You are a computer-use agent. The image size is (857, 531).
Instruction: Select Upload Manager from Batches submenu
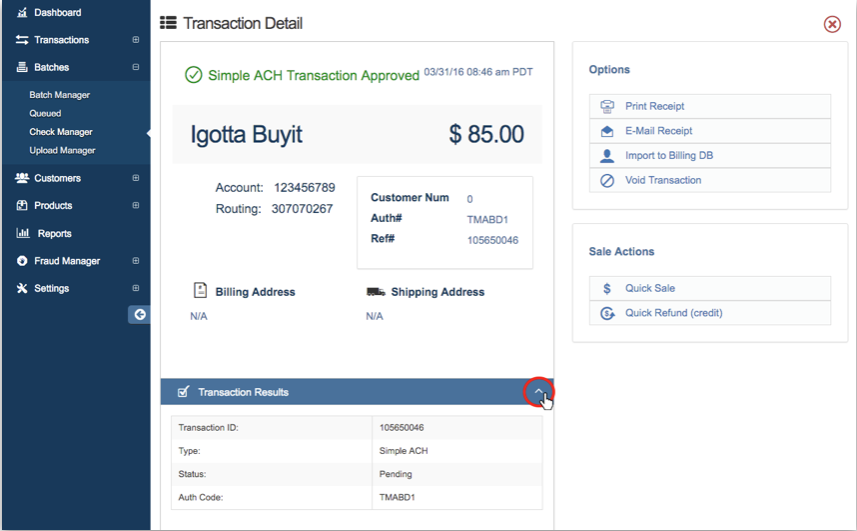pyautogui.click(x=62, y=150)
